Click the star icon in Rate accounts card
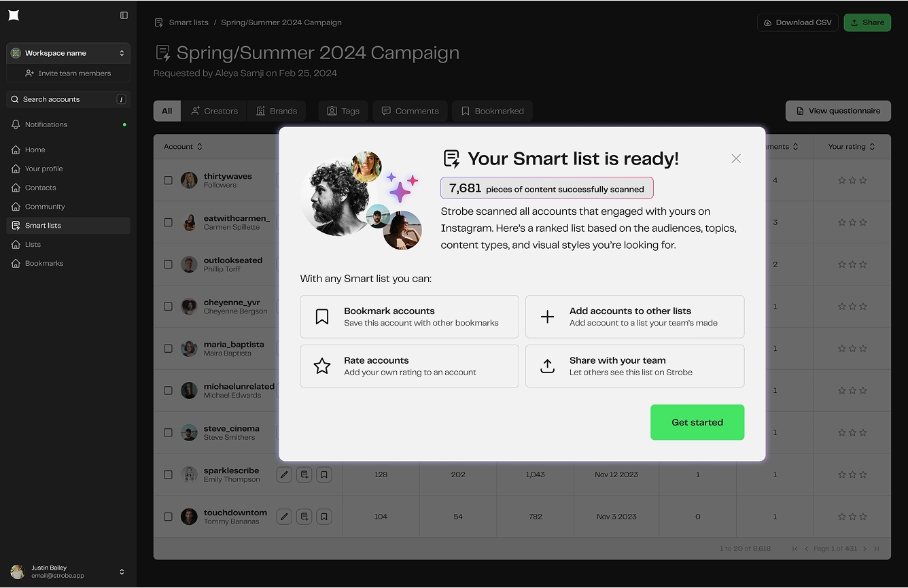 [322, 366]
